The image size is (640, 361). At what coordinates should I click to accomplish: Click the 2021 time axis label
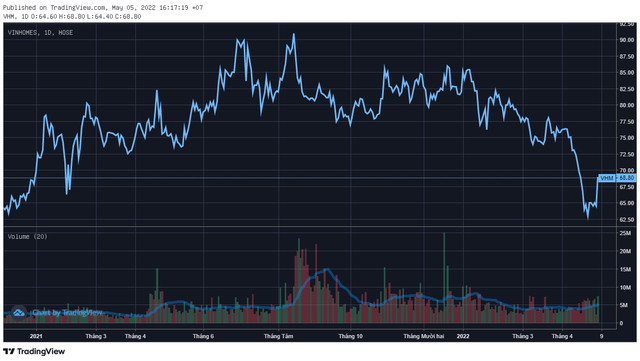[x=36, y=336]
